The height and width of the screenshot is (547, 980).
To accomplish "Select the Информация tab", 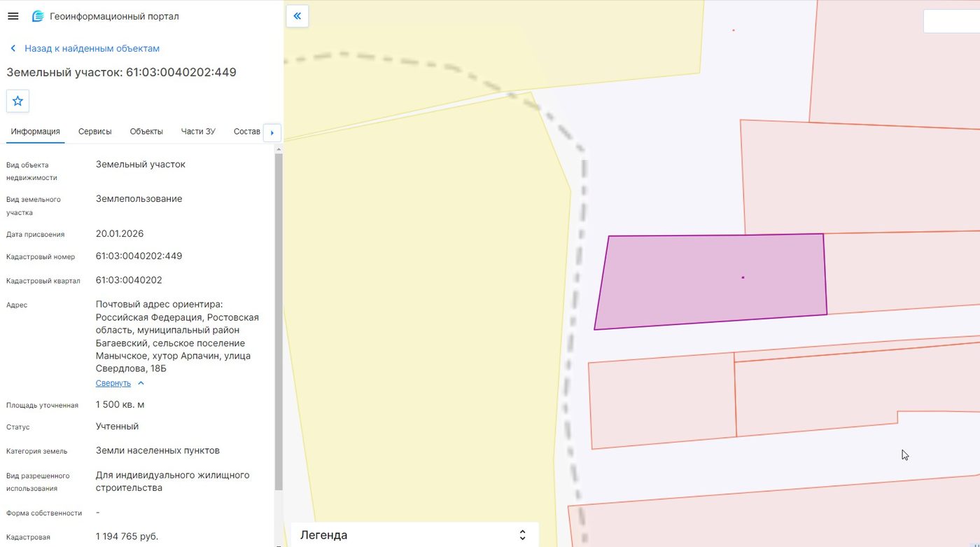I will click(35, 132).
